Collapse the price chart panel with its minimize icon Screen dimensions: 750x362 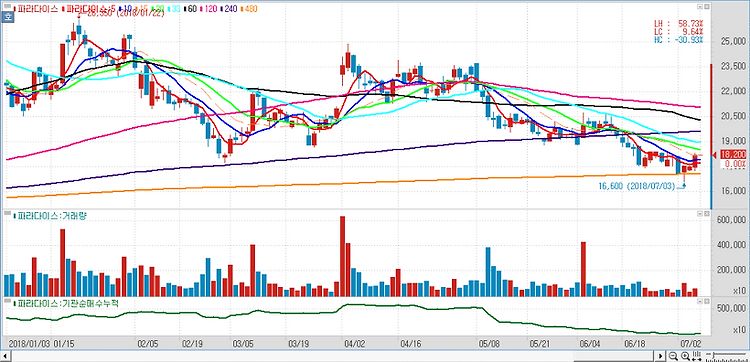point(699,8)
